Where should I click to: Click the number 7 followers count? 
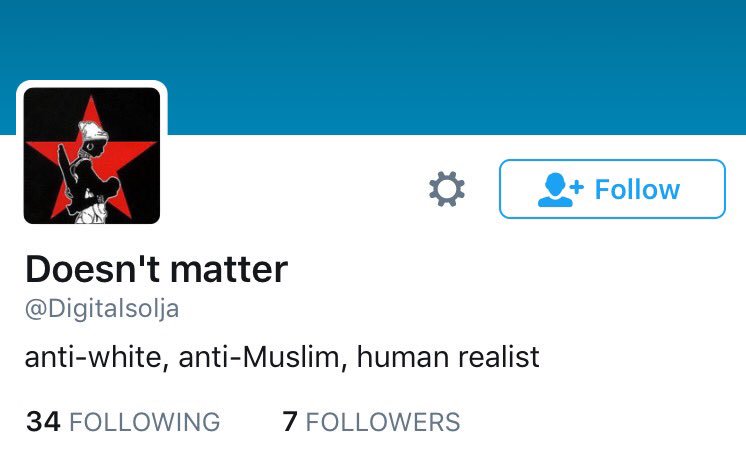[290, 422]
